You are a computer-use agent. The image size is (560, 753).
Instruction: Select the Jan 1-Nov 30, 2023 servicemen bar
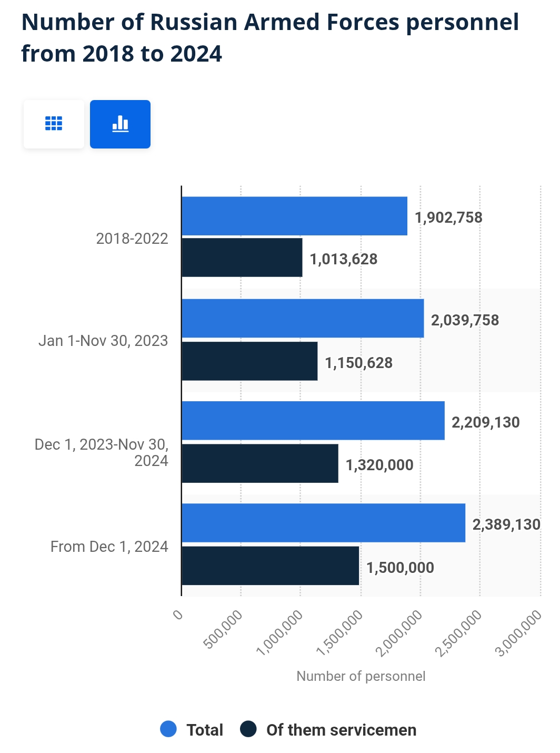pyautogui.click(x=250, y=361)
